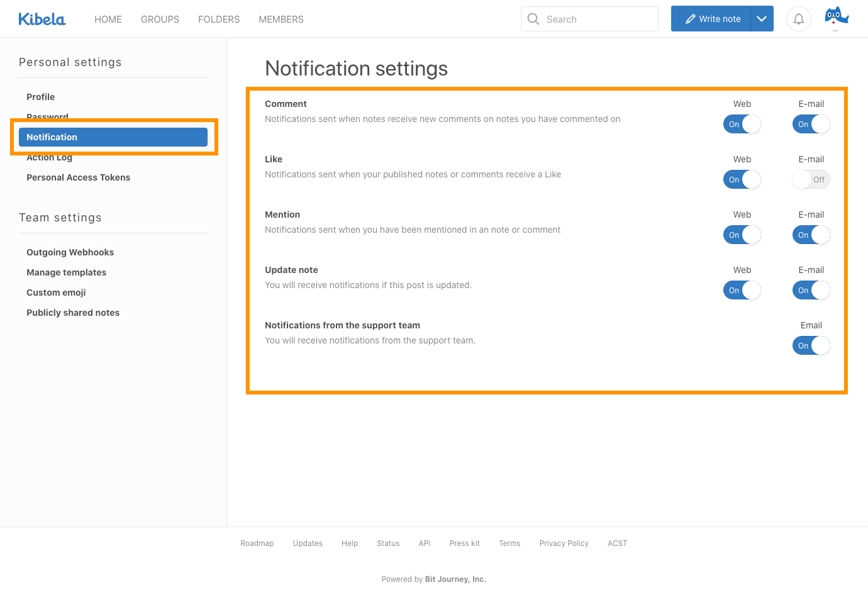Disable Update note web notifications
Viewport: 868px width, 602px height.
pos(742,291)
